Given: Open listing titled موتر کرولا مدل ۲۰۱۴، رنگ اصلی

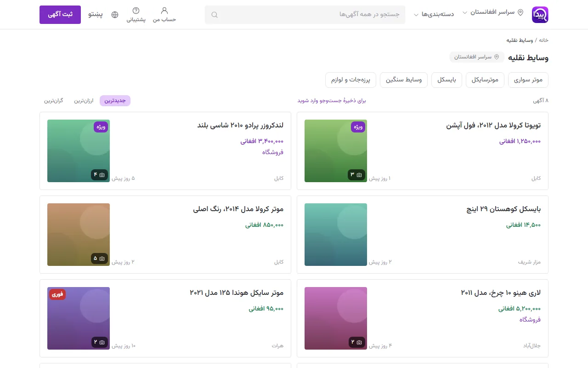Looking at the screenshot, I should point(238,209).
